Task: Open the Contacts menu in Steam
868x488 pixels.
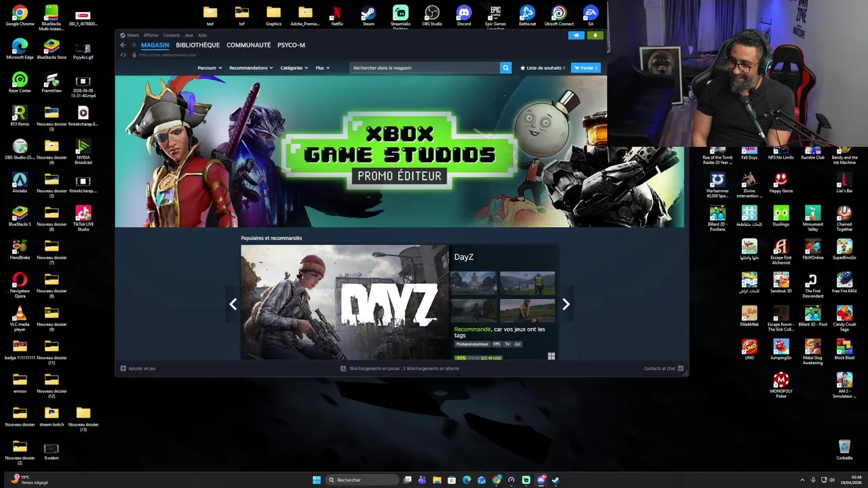Action: tap(172, 35)
